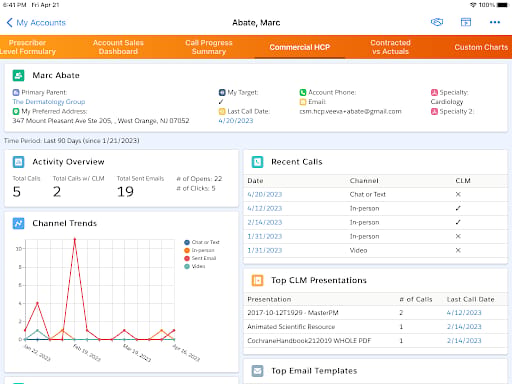Image resolution: width=512 pixels, height=384 pixels.
Task: Toggle Sent Email legend series
Action: pos(200,258)
